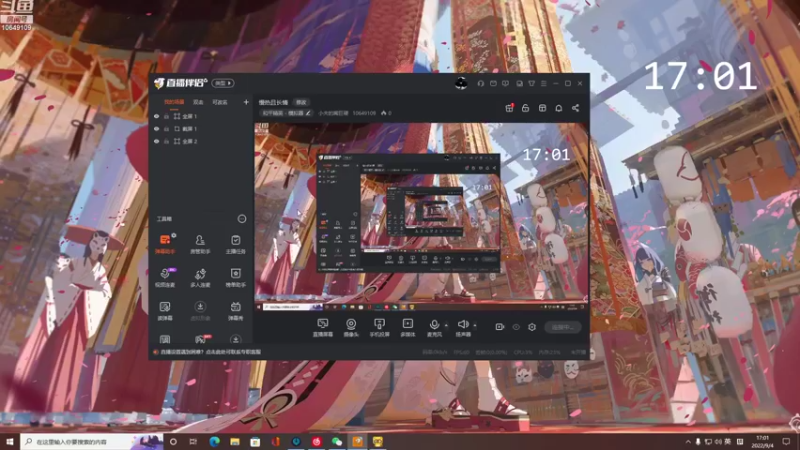Add a 摄像头 camera source
The width and height of the screenshot is (800, 450).
point(351,328)
